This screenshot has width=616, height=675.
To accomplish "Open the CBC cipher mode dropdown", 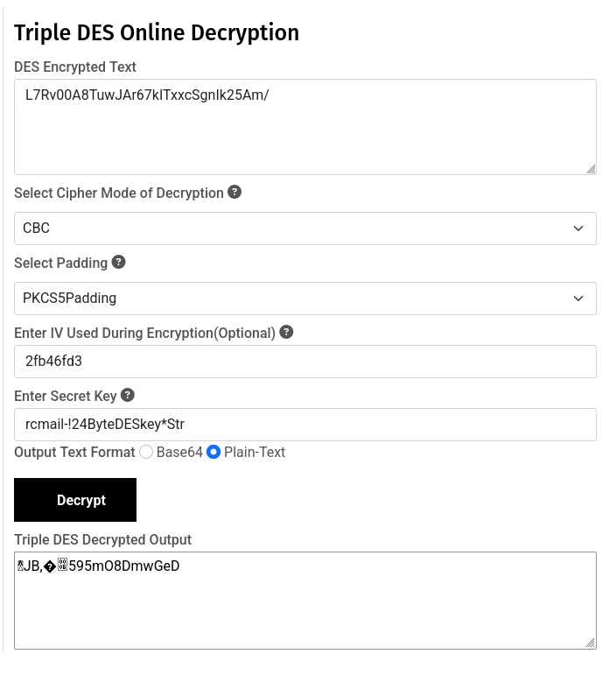I will coord(304,229).
